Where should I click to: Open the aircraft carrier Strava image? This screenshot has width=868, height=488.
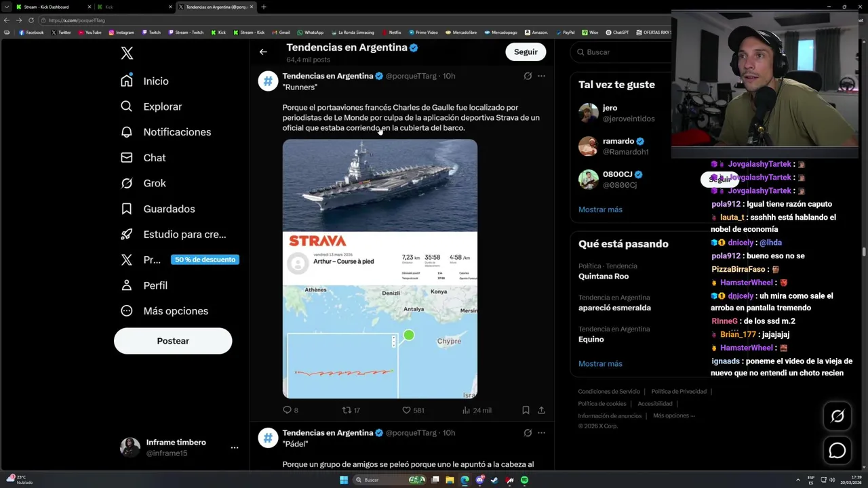(x=380, y=268)
